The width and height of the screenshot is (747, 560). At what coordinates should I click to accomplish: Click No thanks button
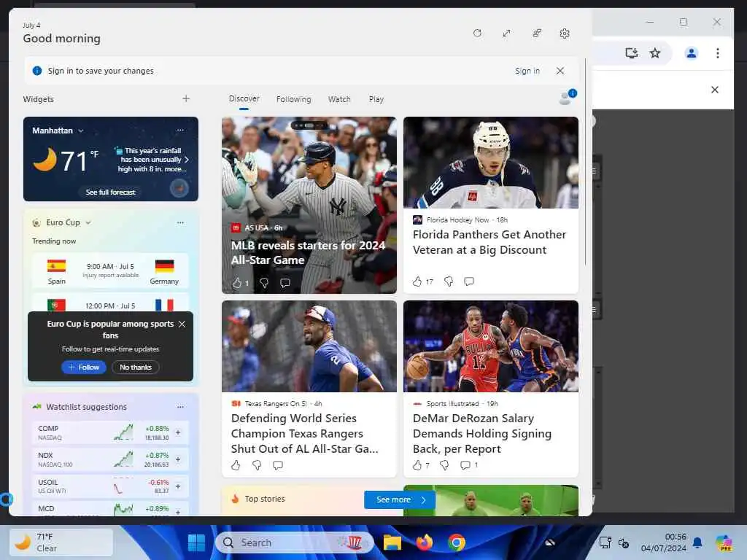pyautogui.click(x=135, y=367)
